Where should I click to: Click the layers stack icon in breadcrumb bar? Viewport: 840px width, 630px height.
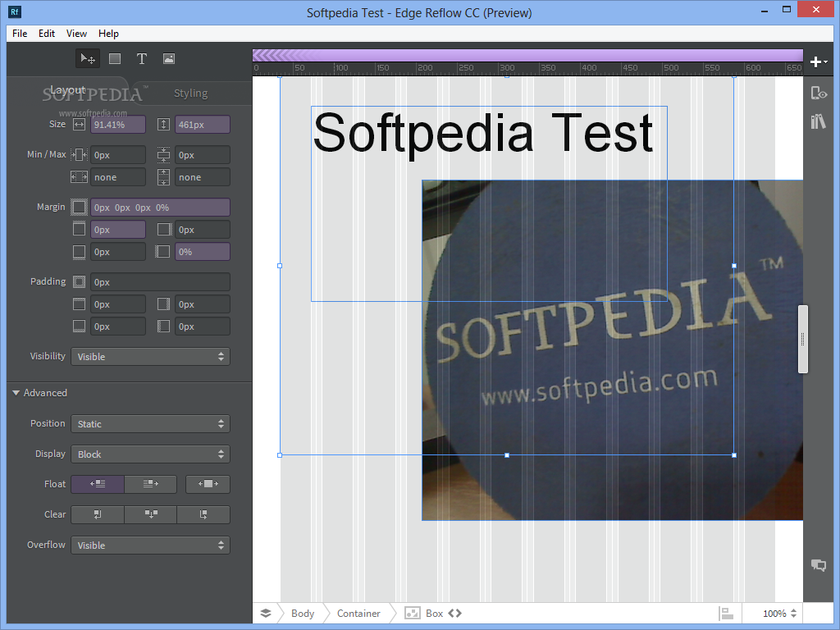click(266, 613)
